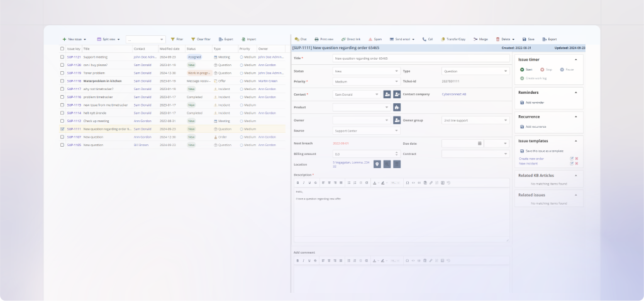
Task: Toggle the select-all checkbox in the table header
Action: pos(62,49)
